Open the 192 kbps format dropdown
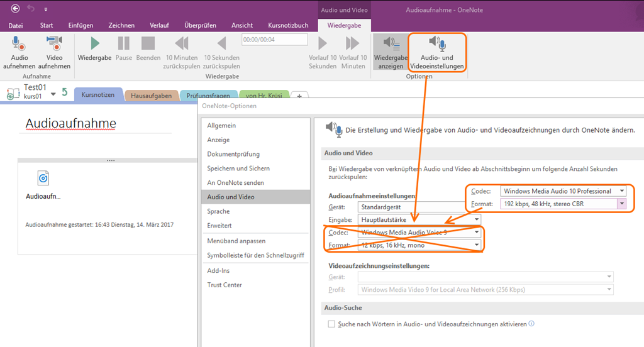Image resolution: width=644 pixels, height=347 pixels. click(621, 204)
